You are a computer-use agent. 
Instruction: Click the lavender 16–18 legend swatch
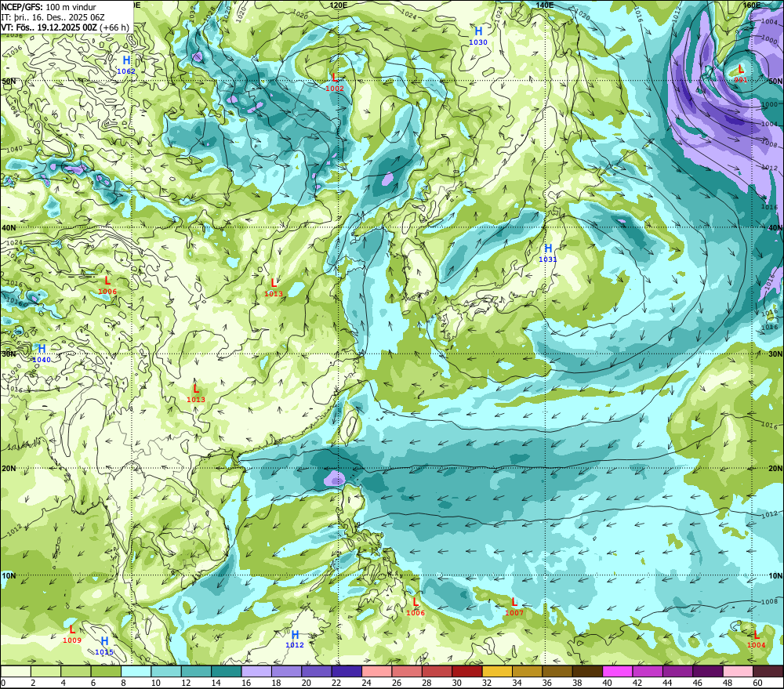[x=256, y=671]
